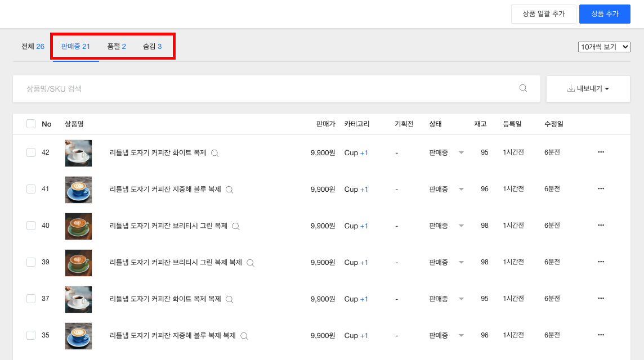The height and width of the screenshot is (360, 644).
Task: Click the 수정일 column header
Action: point(554,124)
